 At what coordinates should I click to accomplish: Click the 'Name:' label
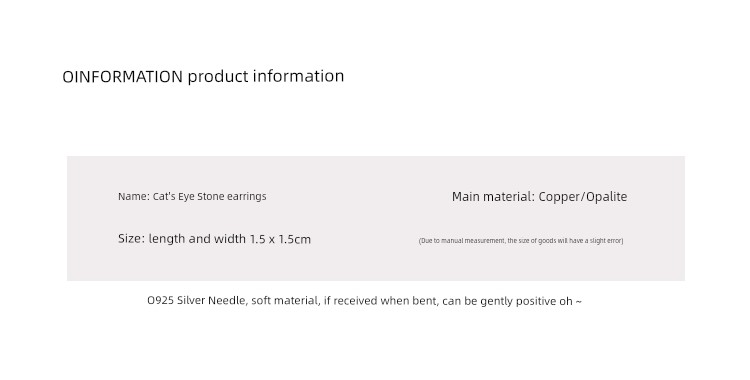[x=134, y=196]
